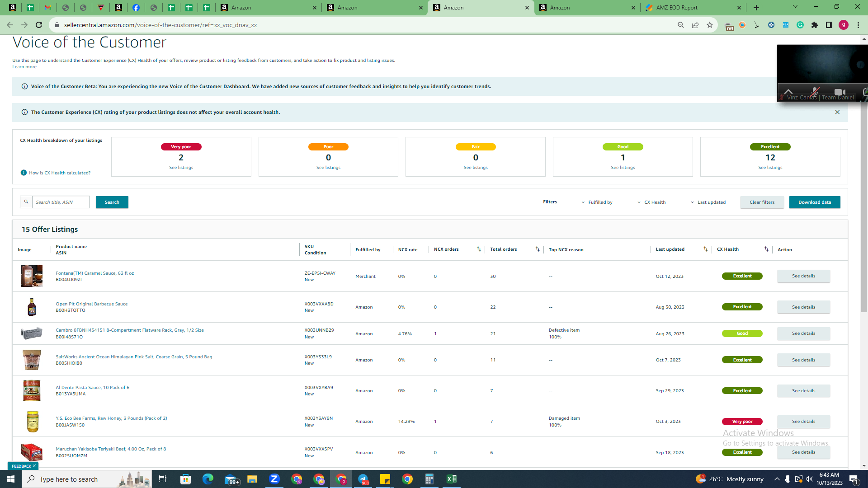Click Clear filters button
The image size is (868, 488).
[762, 202]
